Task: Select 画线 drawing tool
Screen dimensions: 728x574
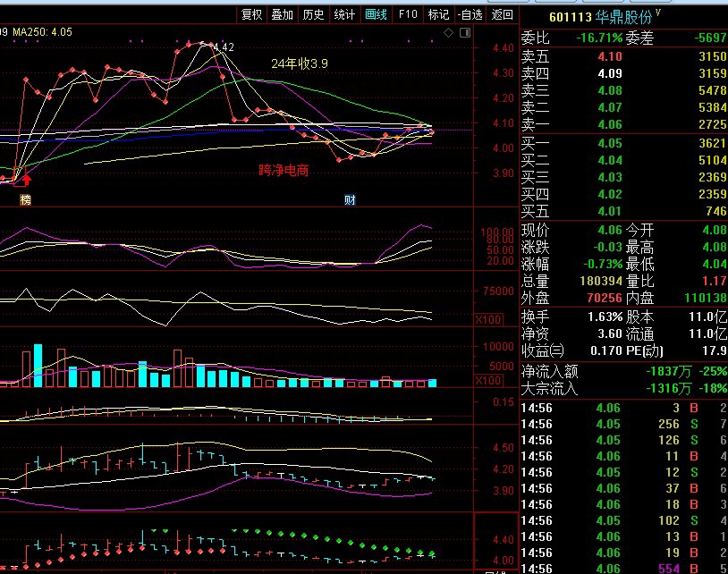Action: 376,15
